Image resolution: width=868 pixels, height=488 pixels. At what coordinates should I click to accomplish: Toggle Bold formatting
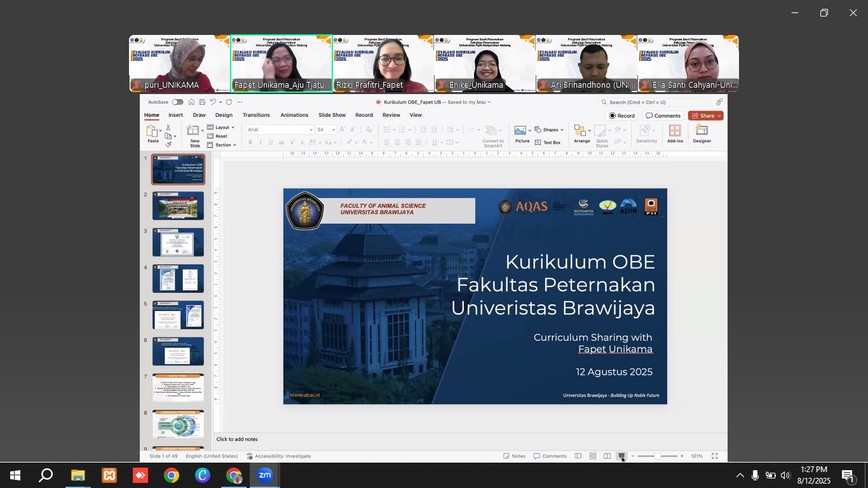[x=250, y=142]
